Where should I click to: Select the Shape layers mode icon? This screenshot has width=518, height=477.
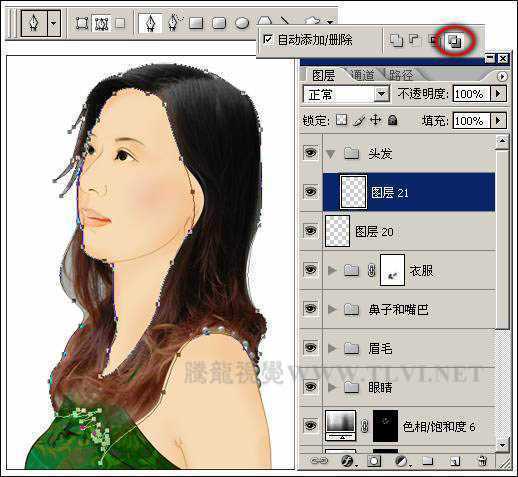81,24
